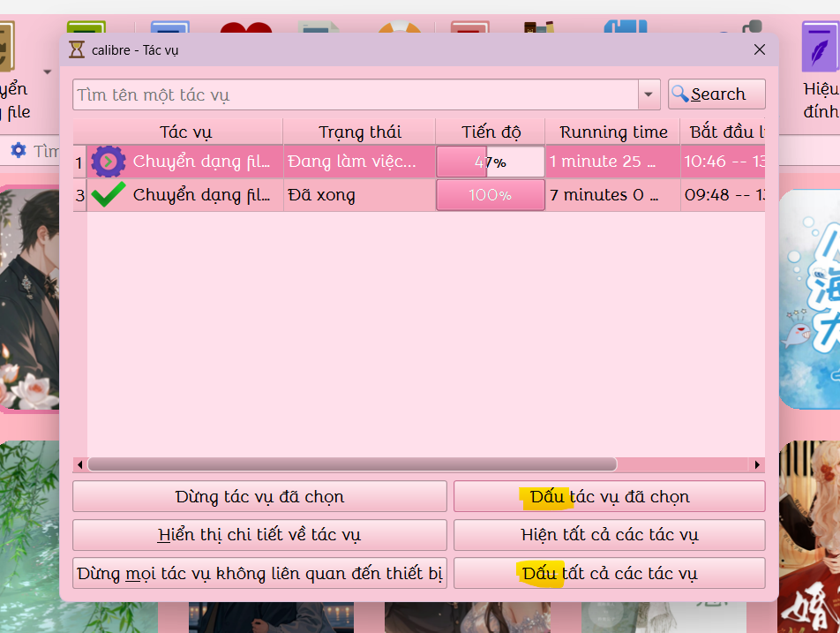Click the '10:46' start time cell
This screenshot has width=840, height=633.
coord(723,162)
